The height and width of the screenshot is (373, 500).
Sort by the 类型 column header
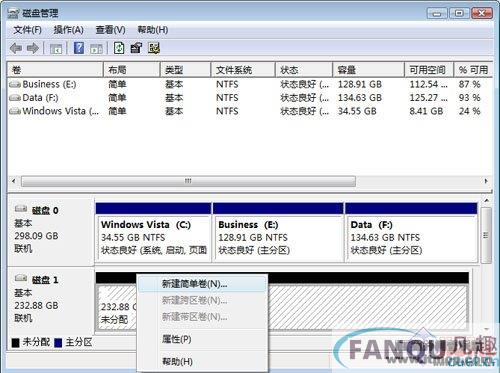click(x=185, y=70)
